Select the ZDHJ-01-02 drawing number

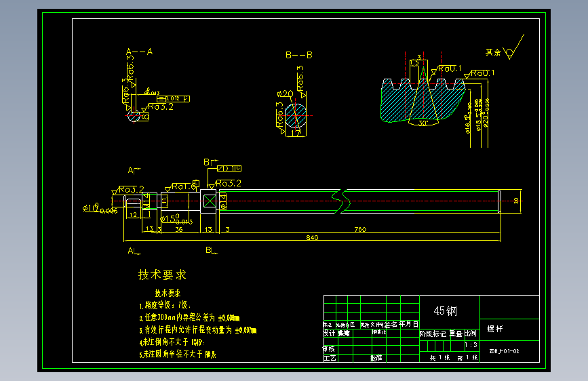[505, 351]
